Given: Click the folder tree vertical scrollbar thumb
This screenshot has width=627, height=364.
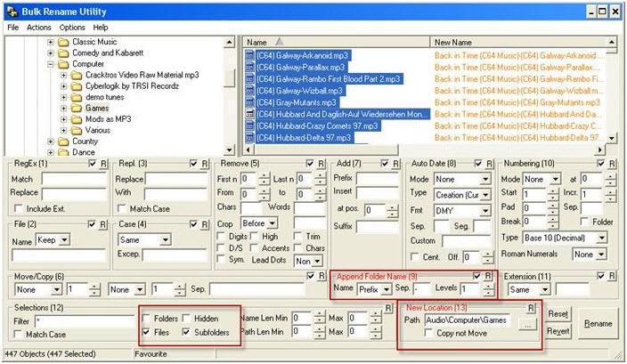Looking at the screenshot, I should coord(230,78).
